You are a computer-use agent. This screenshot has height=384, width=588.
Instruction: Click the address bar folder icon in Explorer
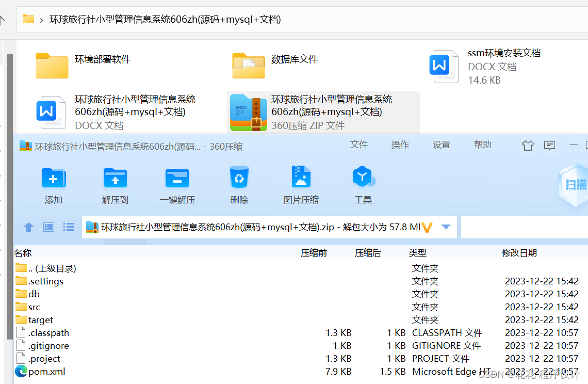(x=28, y=19)
